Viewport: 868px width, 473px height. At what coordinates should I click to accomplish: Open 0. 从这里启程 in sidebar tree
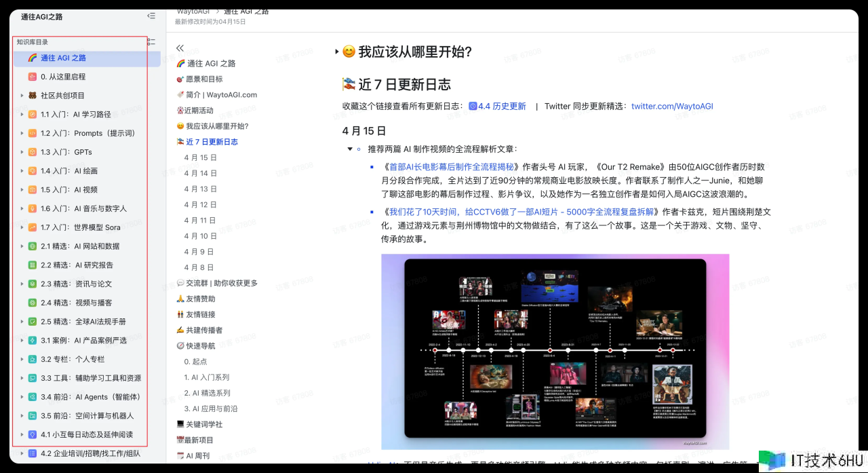(x=63, y=77)
